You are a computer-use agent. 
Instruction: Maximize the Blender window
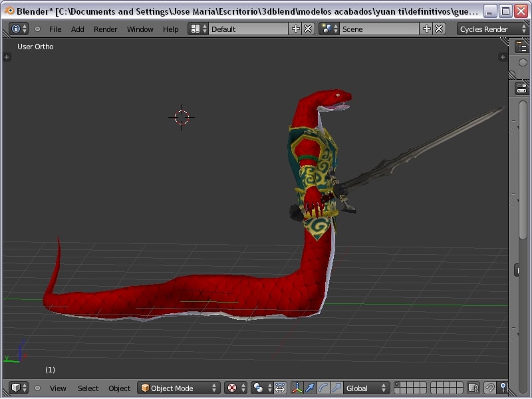click(505, 11)
